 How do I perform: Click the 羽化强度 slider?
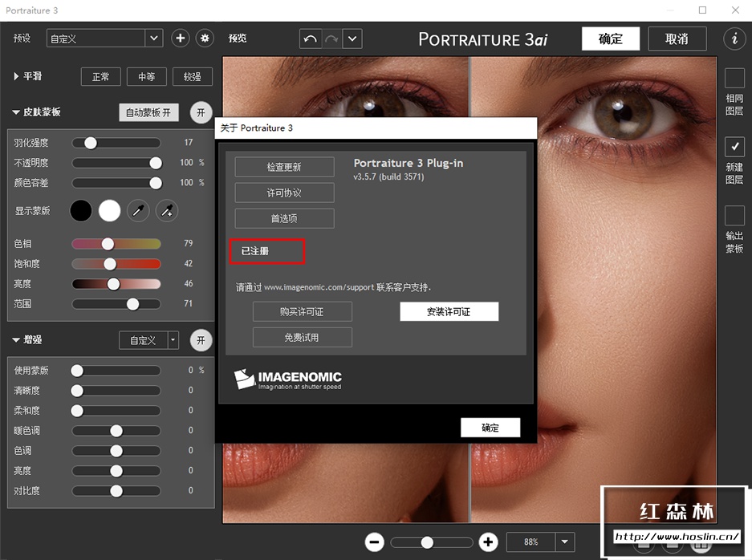(x=116, y=142)
